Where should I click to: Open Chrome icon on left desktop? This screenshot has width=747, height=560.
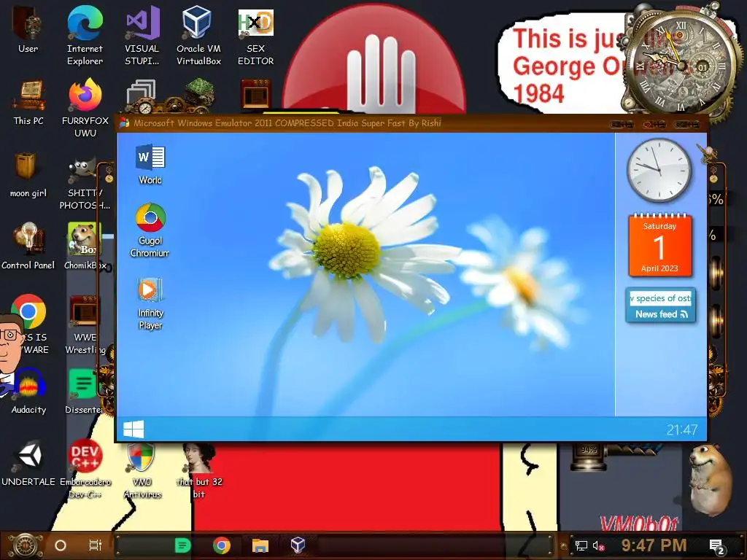coord(28,311)
